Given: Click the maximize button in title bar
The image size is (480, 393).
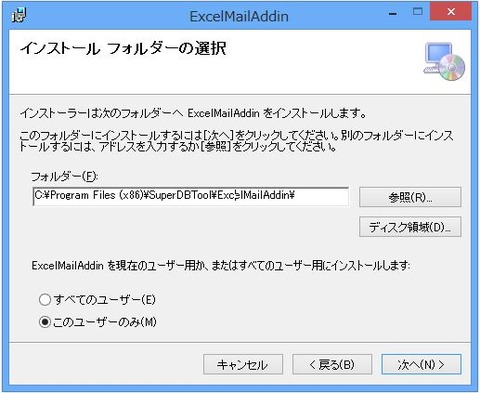Looking at the screenshot, I should pos(417,12).
